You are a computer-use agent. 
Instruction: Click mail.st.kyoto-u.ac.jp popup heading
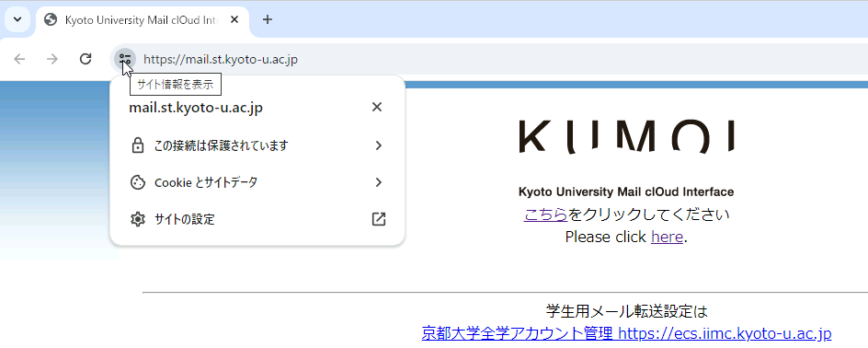(x=196, y=108)
